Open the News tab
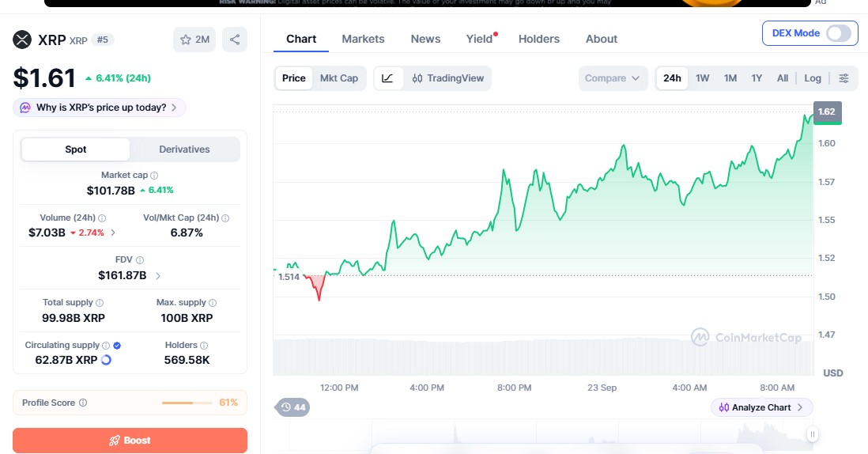868x454 pixels. [425, 39]
